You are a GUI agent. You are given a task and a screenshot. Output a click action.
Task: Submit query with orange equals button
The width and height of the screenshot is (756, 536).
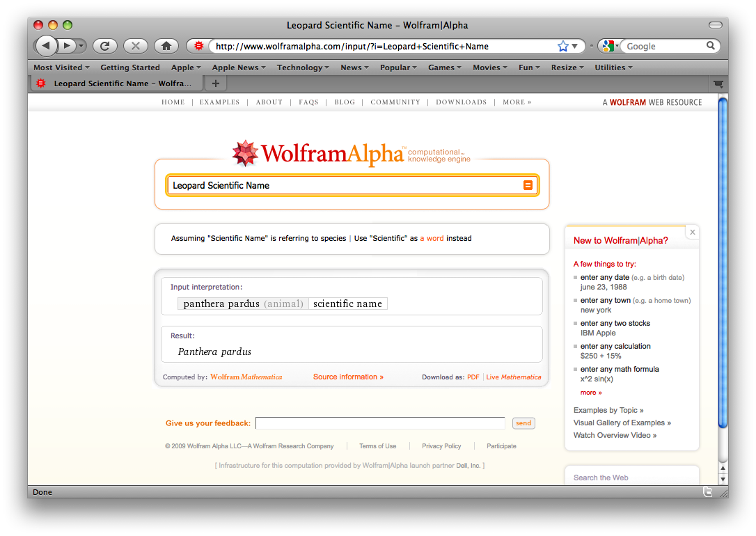coord(528,186)
